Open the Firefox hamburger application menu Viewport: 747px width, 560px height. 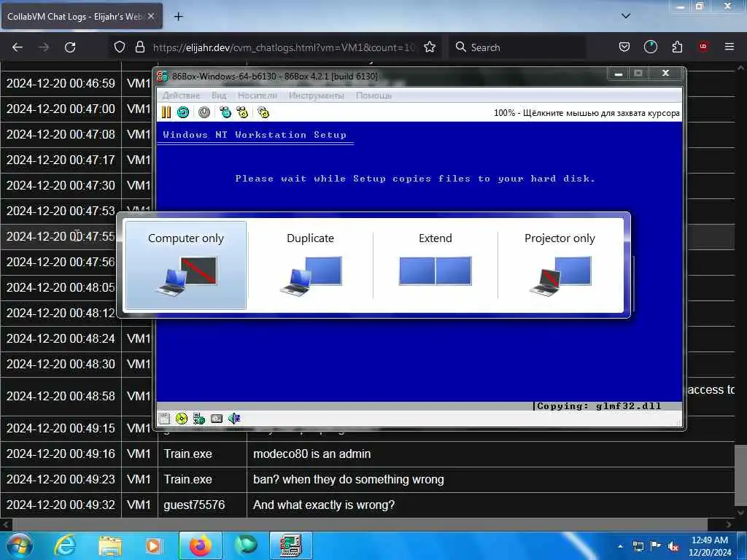(x=729, y=47)
